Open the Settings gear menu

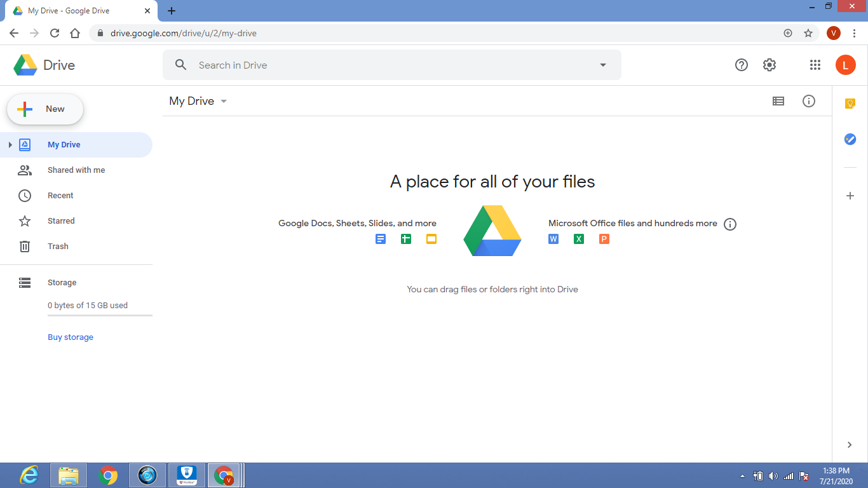point(770,65)
